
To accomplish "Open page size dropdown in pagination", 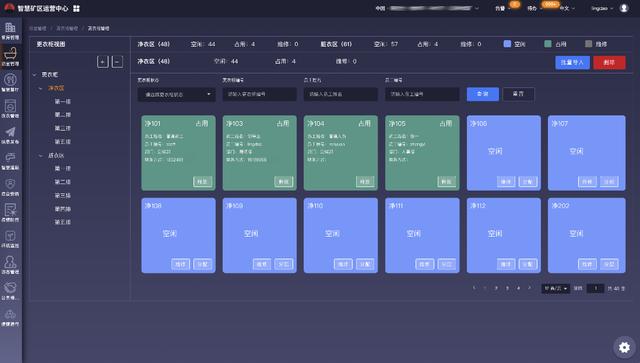I will [x=555, y=288].
